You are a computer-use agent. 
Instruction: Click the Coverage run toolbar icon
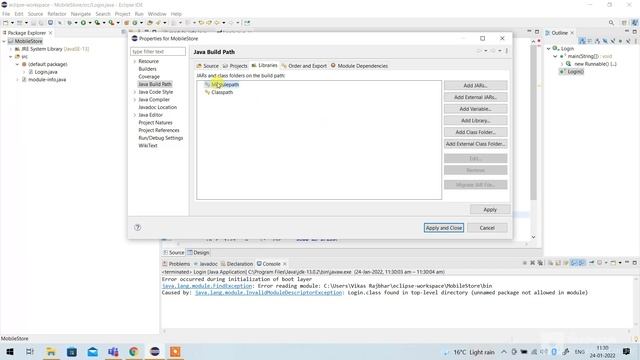97,23
